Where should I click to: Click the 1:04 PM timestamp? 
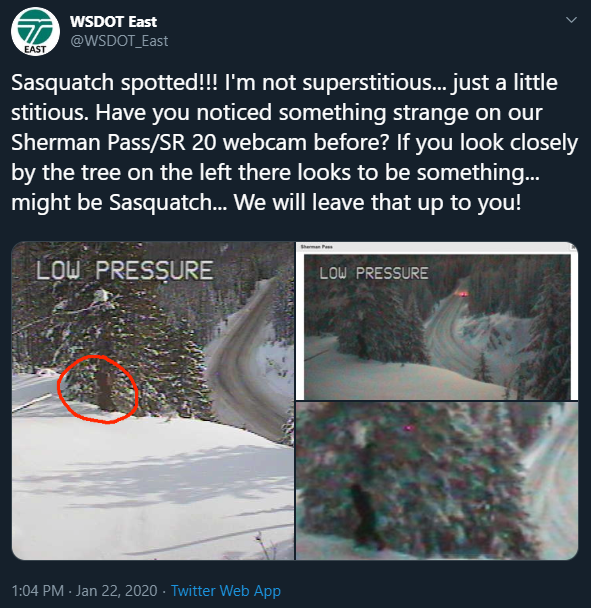click(38, 591)
